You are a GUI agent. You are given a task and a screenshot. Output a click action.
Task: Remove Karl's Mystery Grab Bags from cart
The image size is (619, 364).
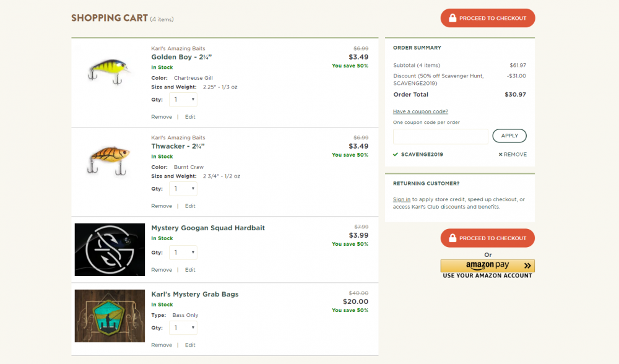click(x=162, y=345)
